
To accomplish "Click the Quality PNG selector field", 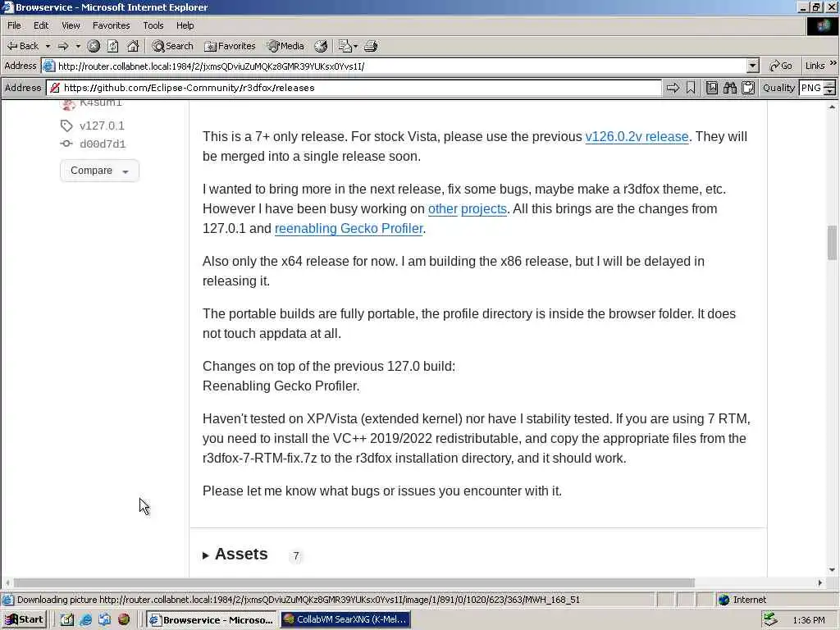I will coord(810,88).
